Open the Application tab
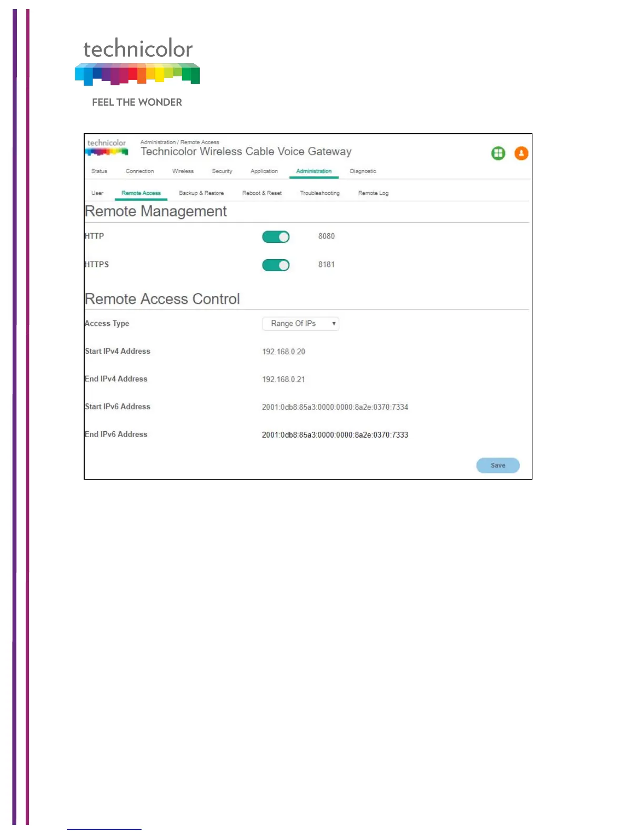 point(264,171)
